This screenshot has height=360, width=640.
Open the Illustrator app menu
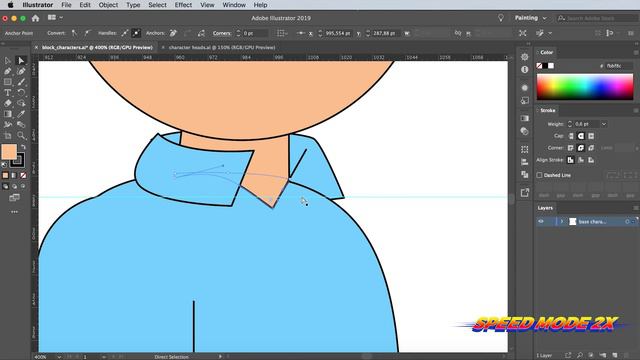tap(38, 5)
